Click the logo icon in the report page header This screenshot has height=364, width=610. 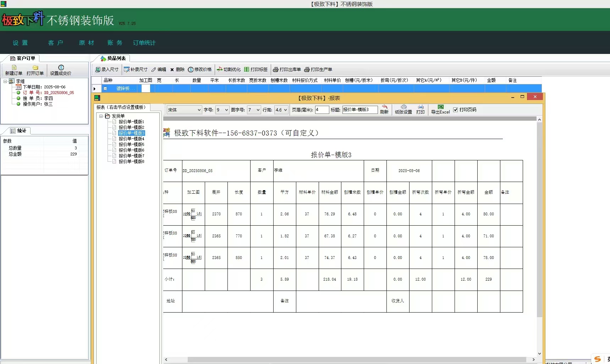click(x=167, y=133)
